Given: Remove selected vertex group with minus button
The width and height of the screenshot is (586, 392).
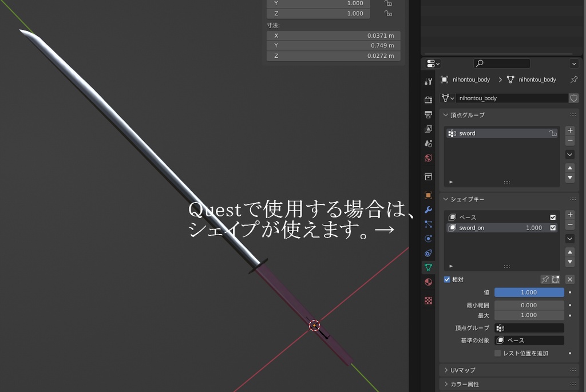Looking at the screenshot, I should click(x=570, y=141).
